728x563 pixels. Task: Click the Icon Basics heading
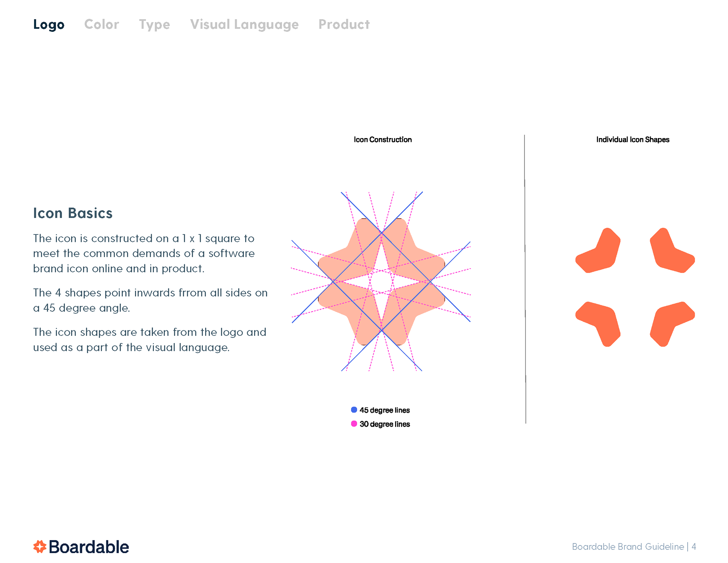73,213
